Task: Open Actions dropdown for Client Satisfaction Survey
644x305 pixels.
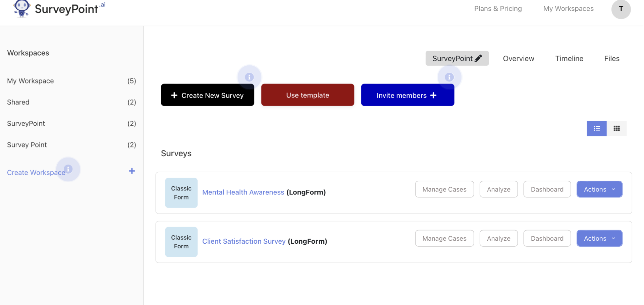Action: pos(599,238)
